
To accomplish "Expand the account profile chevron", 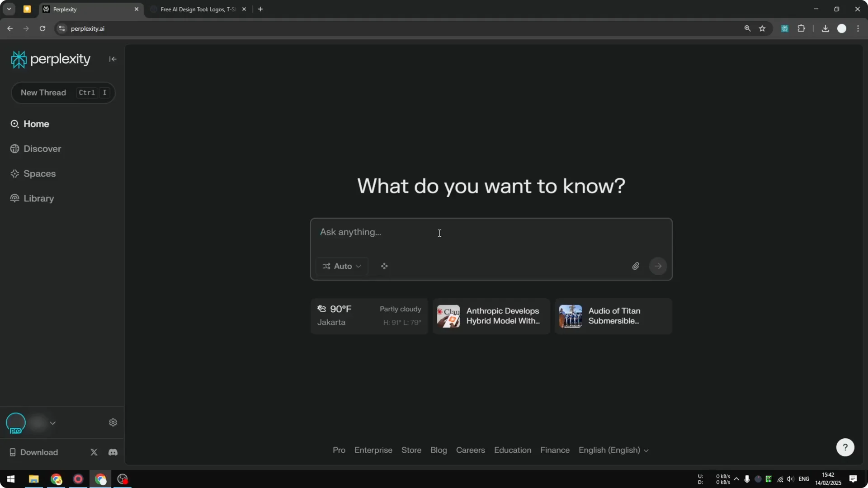I will click(53, 423).
